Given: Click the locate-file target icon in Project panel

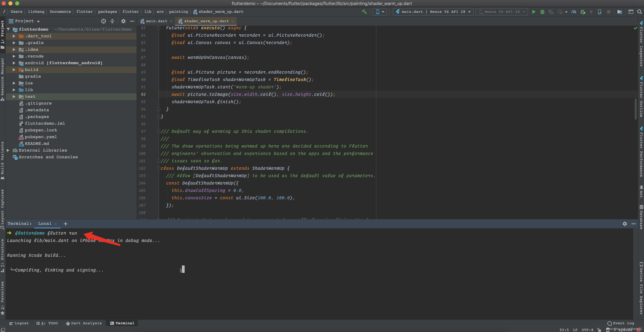Looking at the screenshot, I should point(104,21).
